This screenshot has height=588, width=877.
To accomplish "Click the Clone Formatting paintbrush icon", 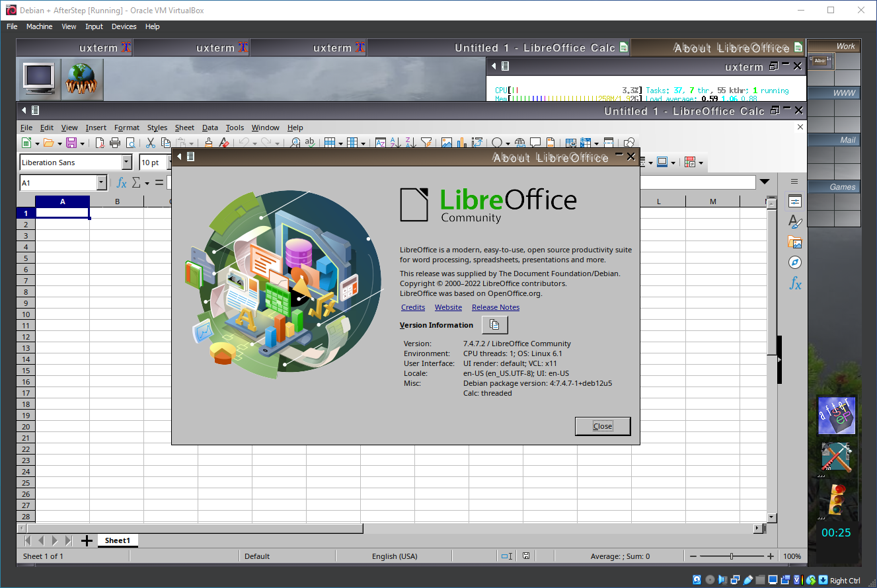I will (209, 143).
